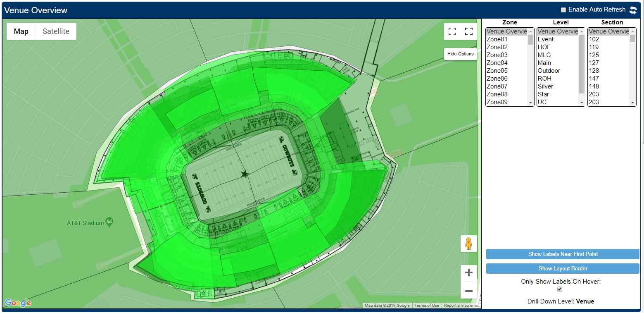Click the refresh arrows icon in header
The width and height of the screenshot is (644, 313).
coord(633,10)
